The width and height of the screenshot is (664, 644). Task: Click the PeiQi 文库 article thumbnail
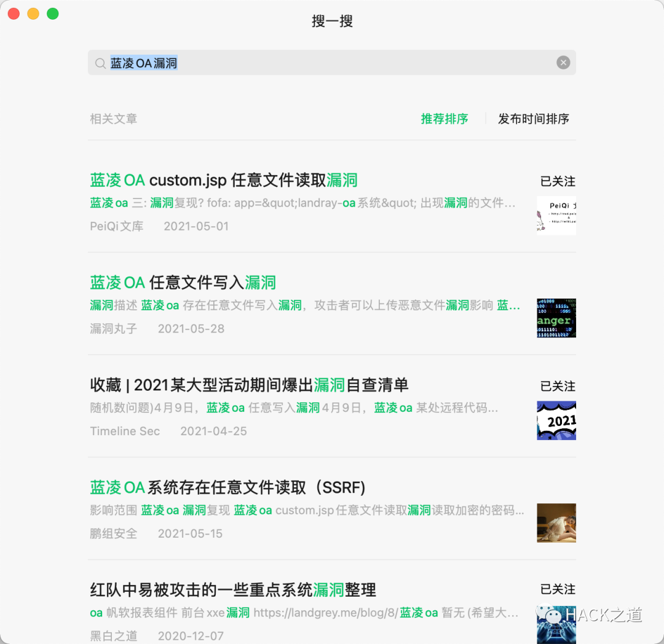(x=556, y=215)
